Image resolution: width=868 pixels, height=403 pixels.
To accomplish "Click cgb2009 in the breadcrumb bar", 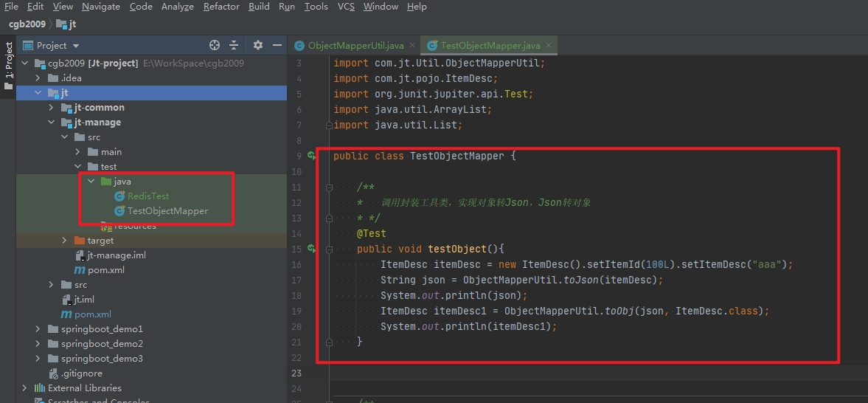I will (27, 24).
